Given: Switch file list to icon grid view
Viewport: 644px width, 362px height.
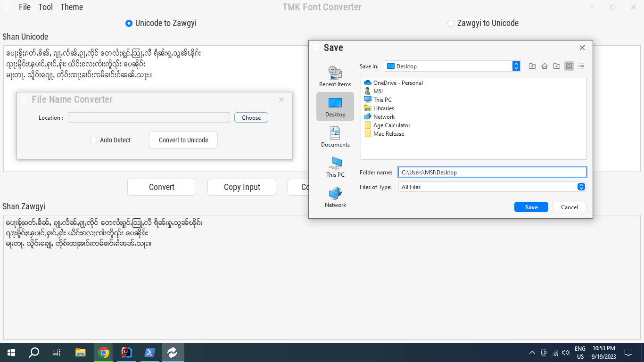Looking at the screenshot, I should tap(569, 66).
